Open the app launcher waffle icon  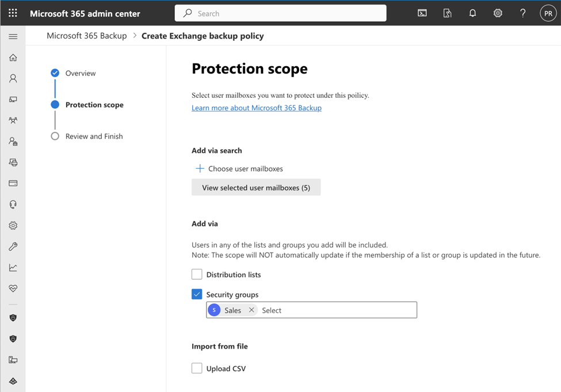tap(13, 13)
